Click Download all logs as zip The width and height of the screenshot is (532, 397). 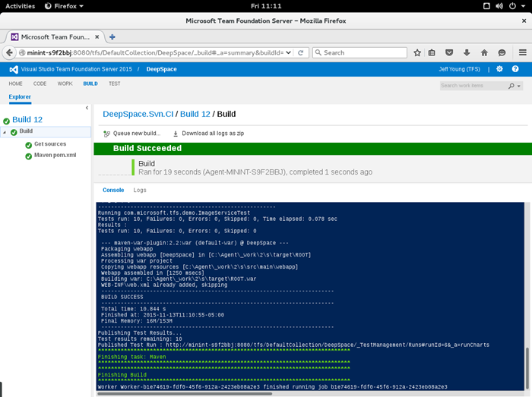pos(209,134)
